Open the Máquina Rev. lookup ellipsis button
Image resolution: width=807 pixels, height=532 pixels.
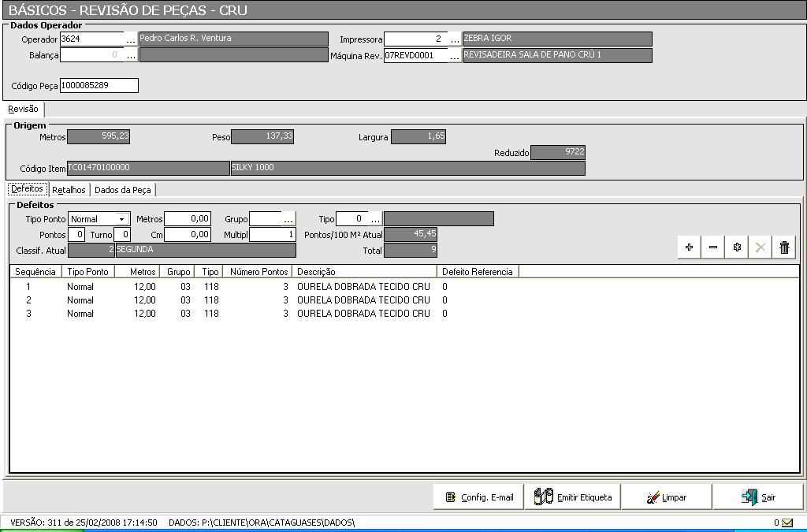tap(455, 56)
